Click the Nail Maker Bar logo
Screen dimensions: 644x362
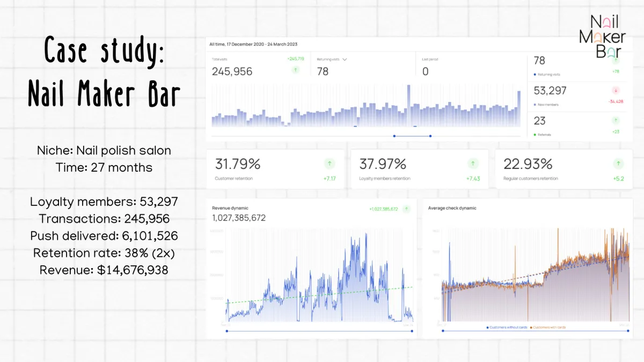602,36
